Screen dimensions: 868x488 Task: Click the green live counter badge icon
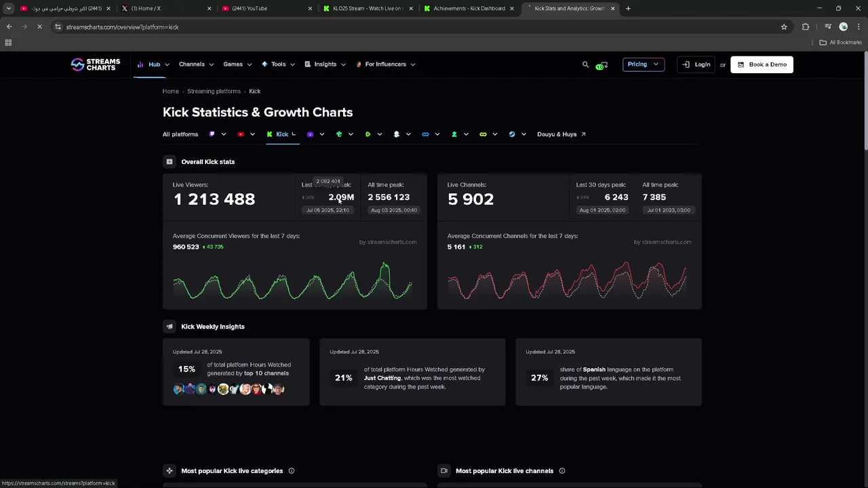[601, 65]
